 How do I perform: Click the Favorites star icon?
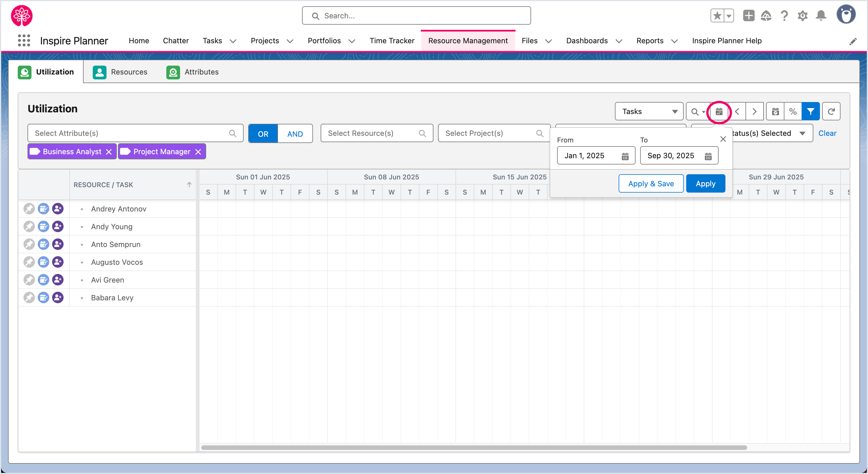(x=717, y=15)
